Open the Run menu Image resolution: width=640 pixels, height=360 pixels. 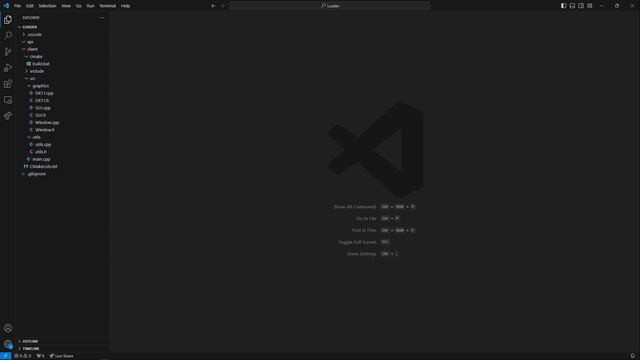pyautogui.click(x=91, y=6)
